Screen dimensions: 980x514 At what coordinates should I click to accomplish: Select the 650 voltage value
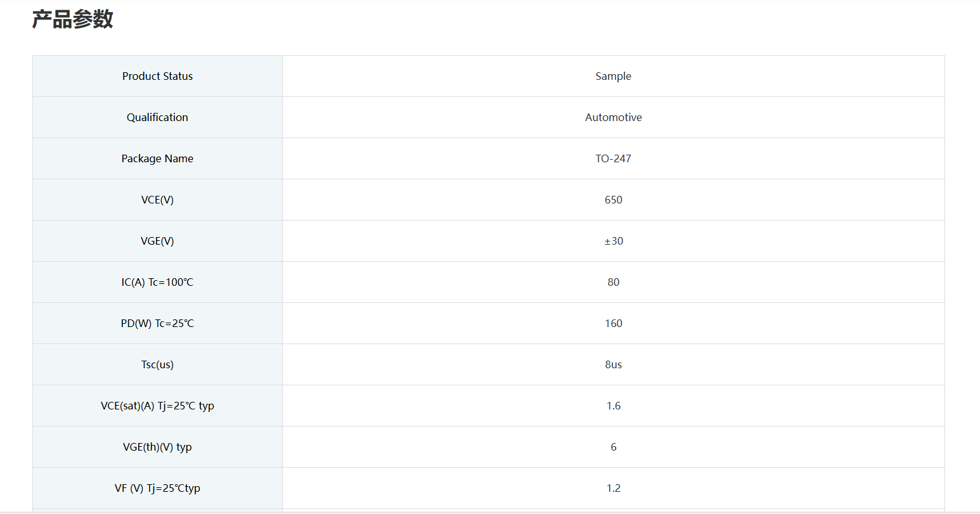[613, 200]
